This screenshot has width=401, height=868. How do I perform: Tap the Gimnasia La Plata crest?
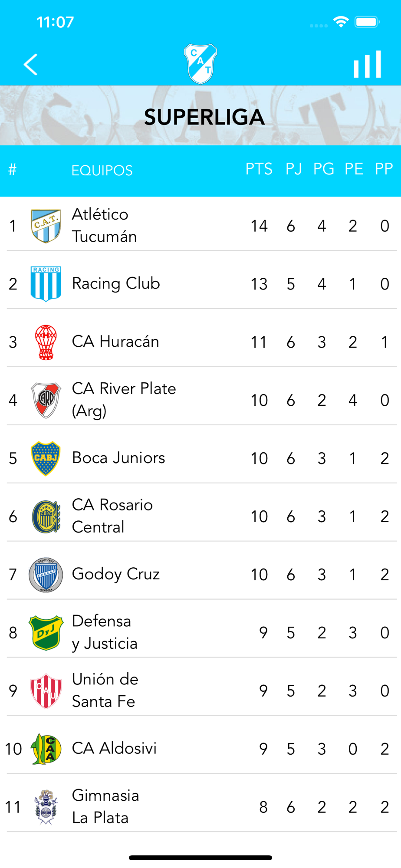(x=46, y=807)
